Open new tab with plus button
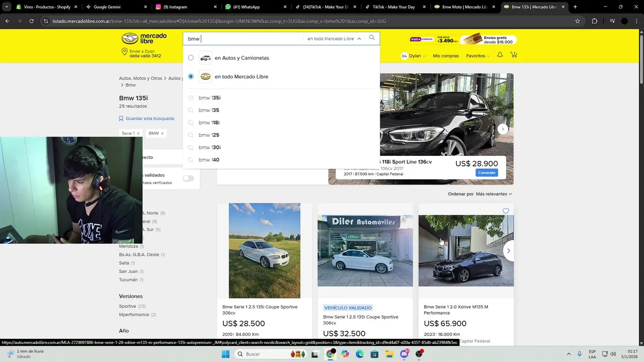The width and height of the screenshot is (644, 362). pyautogui.click(x=575, y=7)
